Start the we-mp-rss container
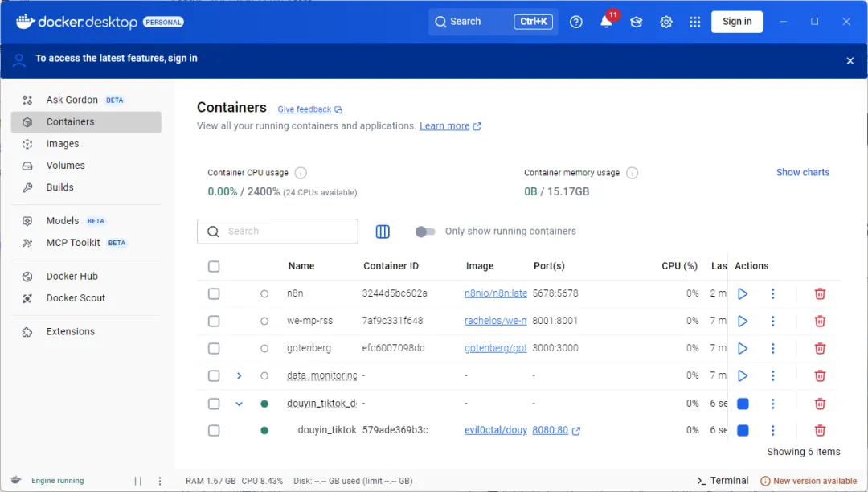Image resolution: width=868 pixels, height=492 pixels. tap(743, 321)
